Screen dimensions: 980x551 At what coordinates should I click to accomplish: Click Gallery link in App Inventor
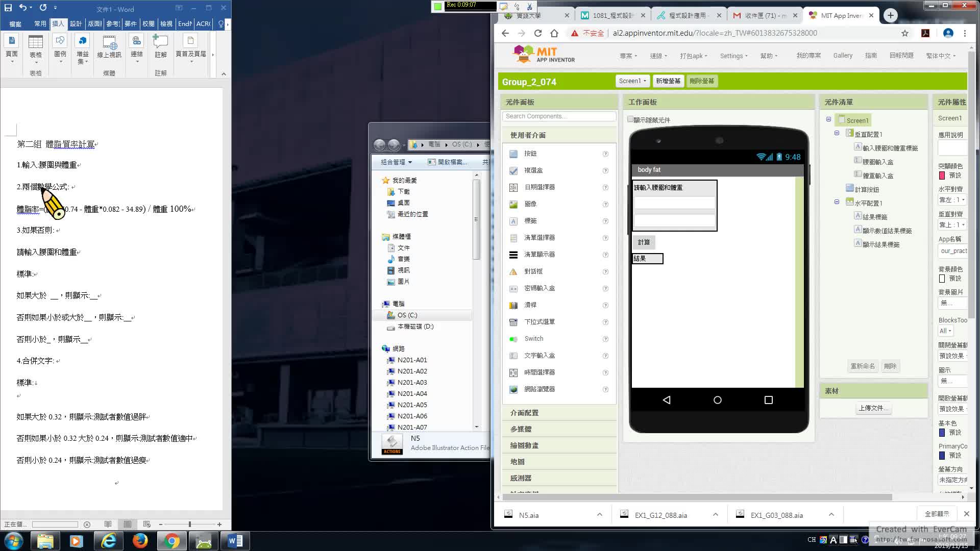coord(843,56)
